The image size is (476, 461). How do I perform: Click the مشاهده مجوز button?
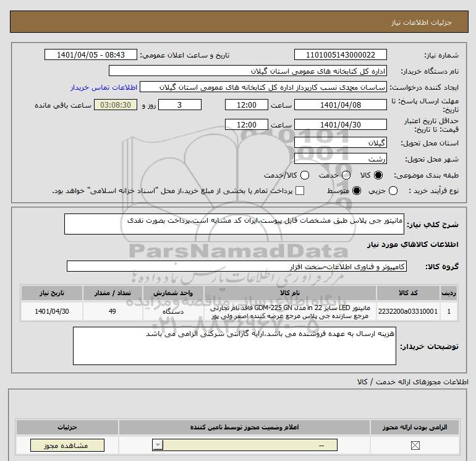(67, 446)
